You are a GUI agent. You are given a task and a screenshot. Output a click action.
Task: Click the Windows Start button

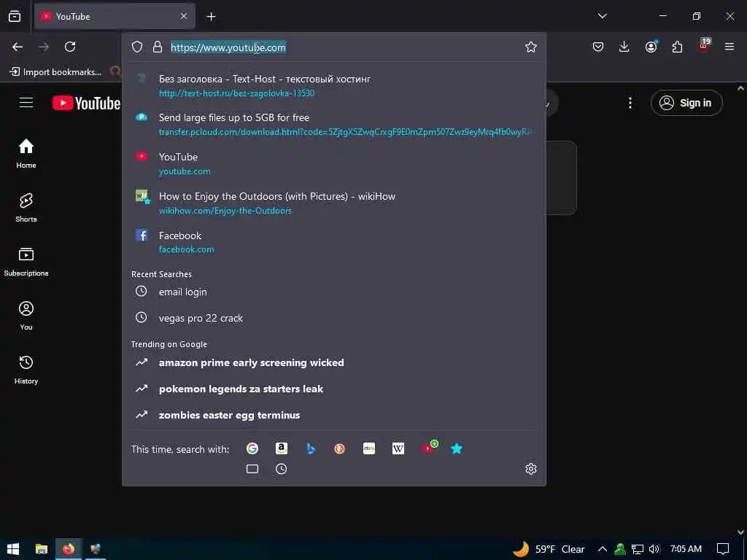13,549
